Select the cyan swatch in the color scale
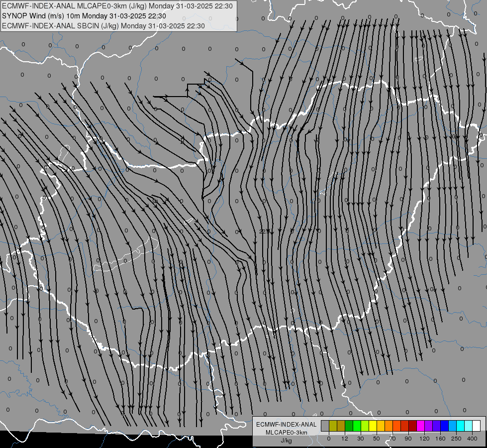Image resolution: width=487 pixels, height=448 pixels. point(461,426)
